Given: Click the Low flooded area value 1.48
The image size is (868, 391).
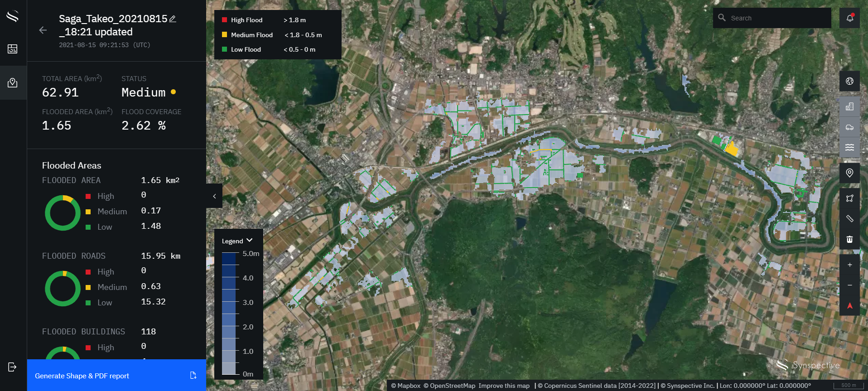Looking at the screenshot, I should coord(151,226).
